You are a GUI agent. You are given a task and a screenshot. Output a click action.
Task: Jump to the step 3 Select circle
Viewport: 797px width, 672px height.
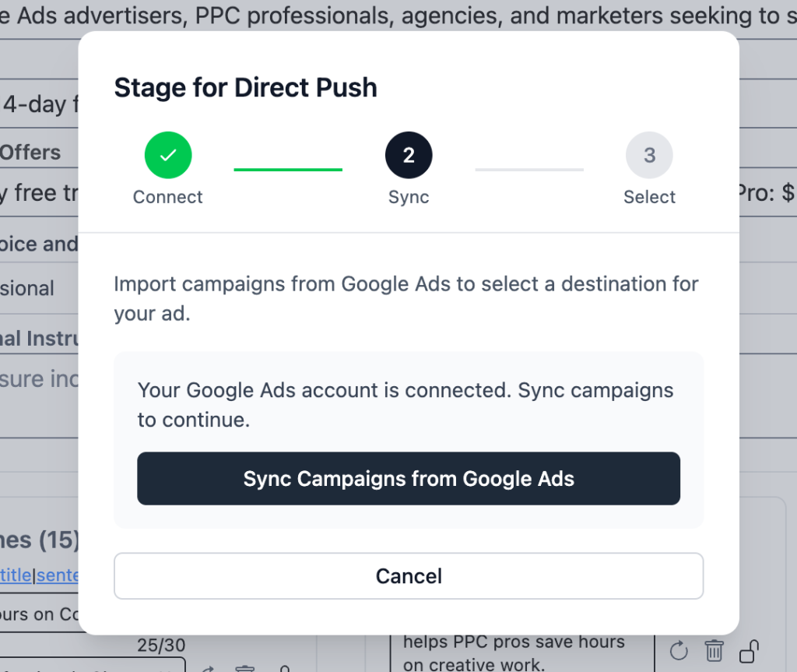pos(649,155)
